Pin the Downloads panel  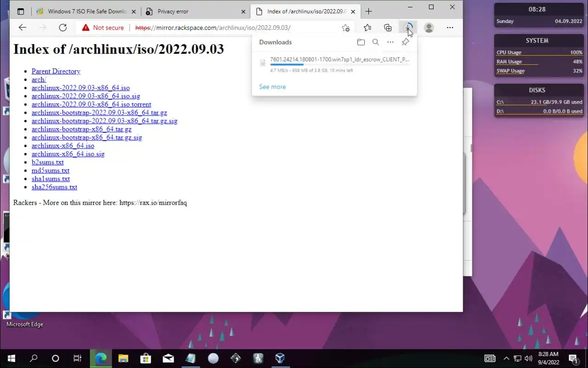click(x=405, y=42)
